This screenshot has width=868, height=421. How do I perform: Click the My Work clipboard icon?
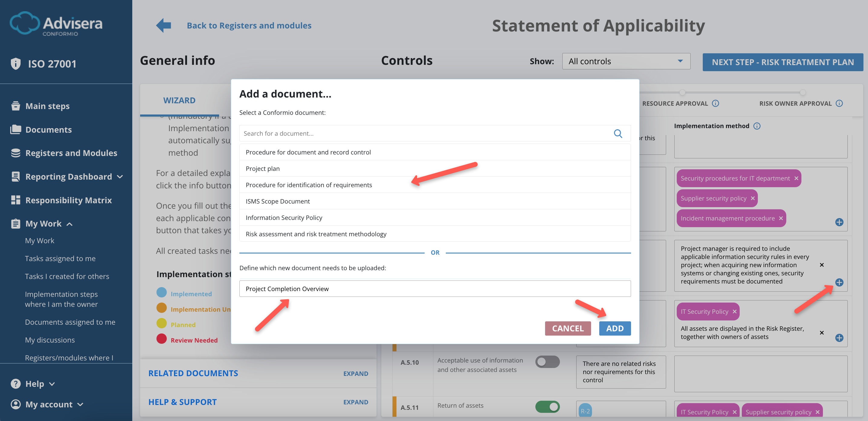[15, 223]
